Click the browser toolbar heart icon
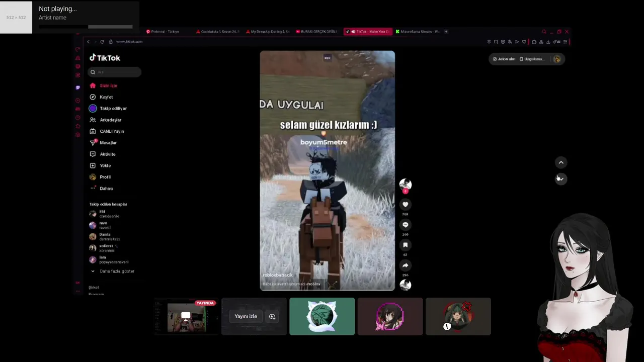 click(x=524, y=42)
